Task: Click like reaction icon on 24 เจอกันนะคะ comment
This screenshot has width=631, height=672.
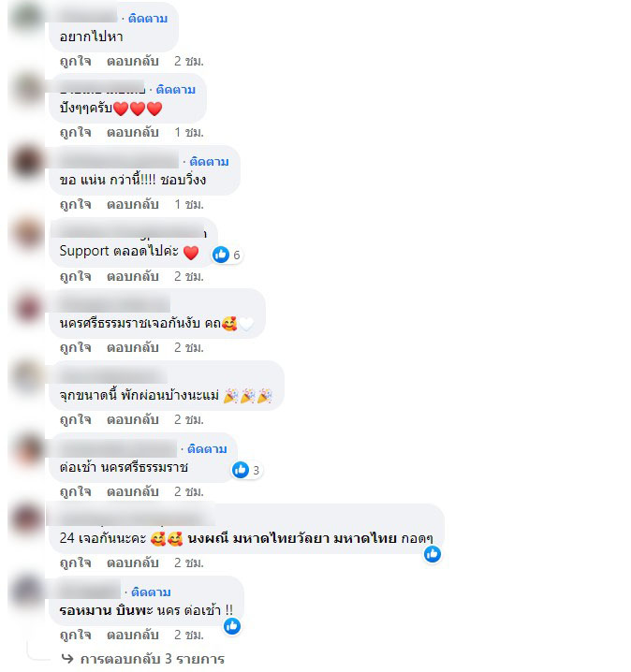Action: 433,554
